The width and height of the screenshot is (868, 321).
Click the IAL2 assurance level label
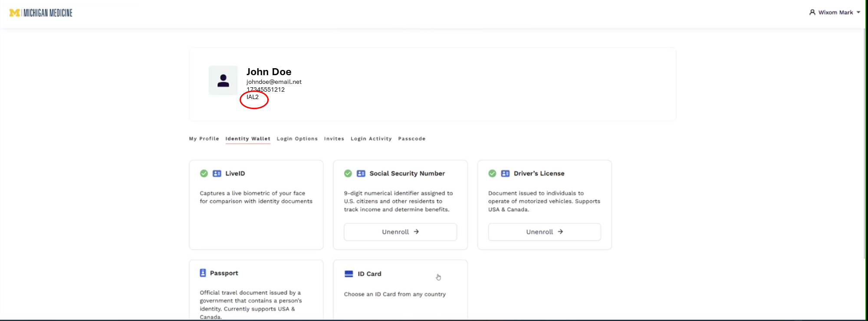[253, 97]
